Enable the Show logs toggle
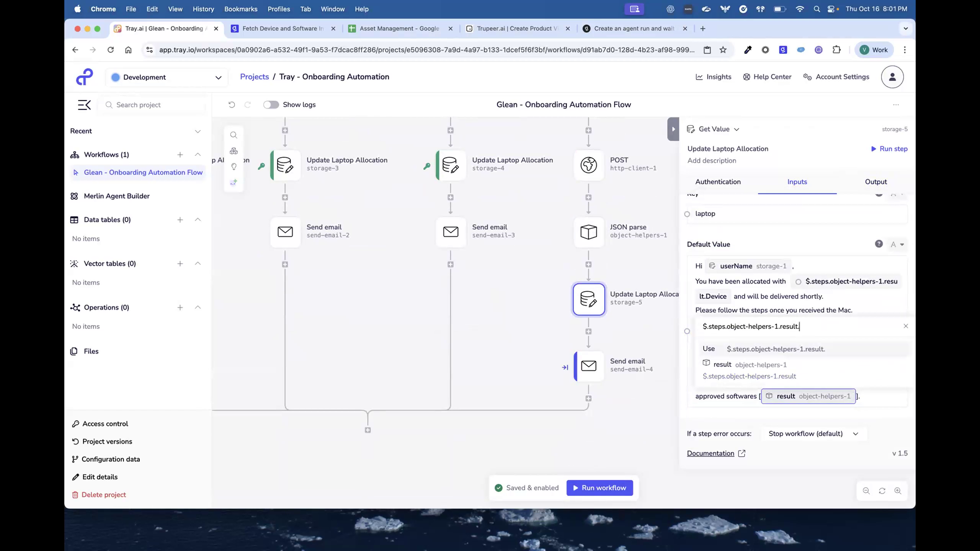 click(271, 104)
